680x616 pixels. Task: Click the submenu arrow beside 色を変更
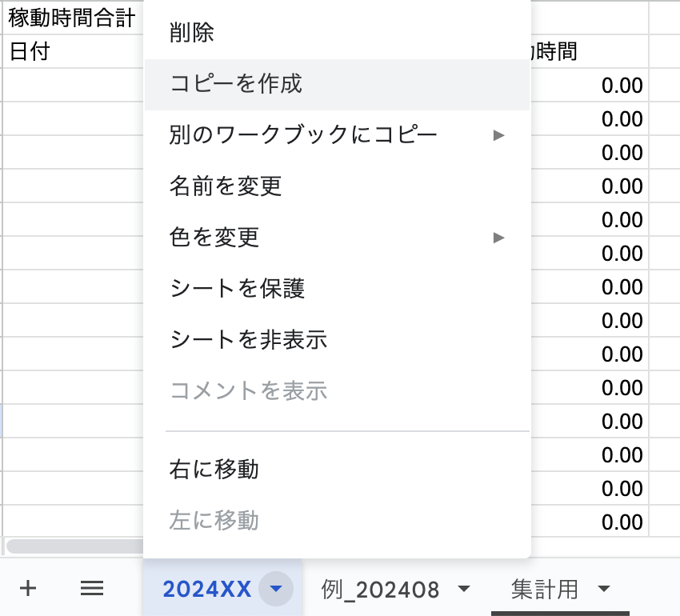tap(499, 237)
